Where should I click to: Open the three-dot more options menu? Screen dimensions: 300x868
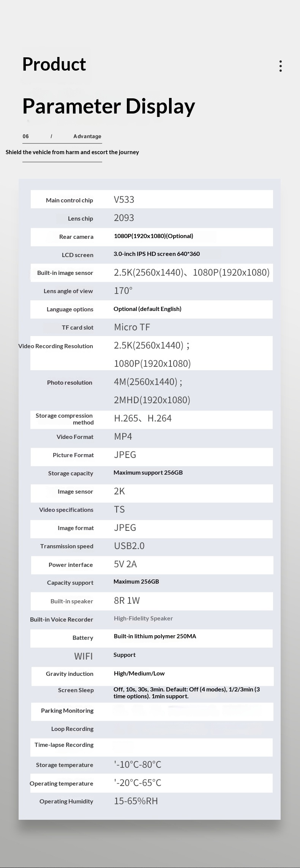280,66
